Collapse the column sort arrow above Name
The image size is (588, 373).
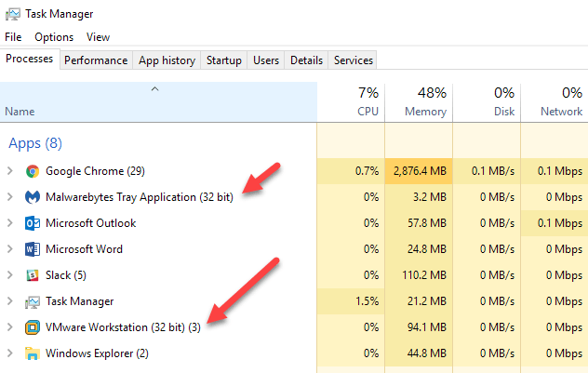coord(154,89)
